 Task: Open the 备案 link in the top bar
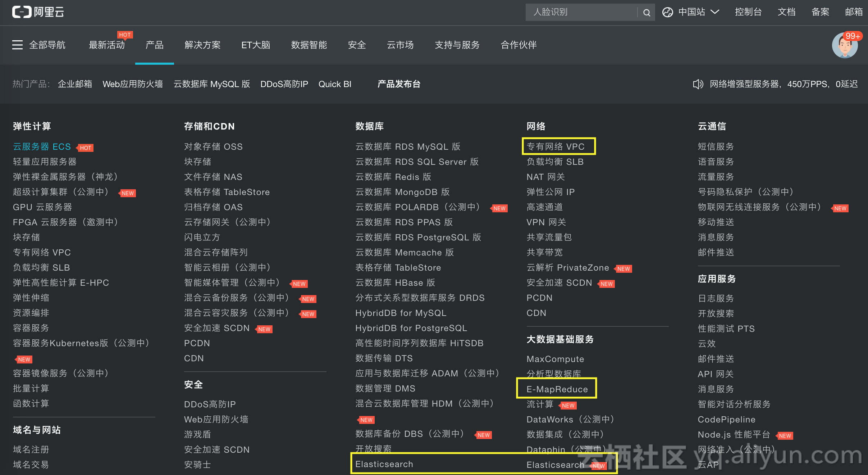tap(820, 12)
